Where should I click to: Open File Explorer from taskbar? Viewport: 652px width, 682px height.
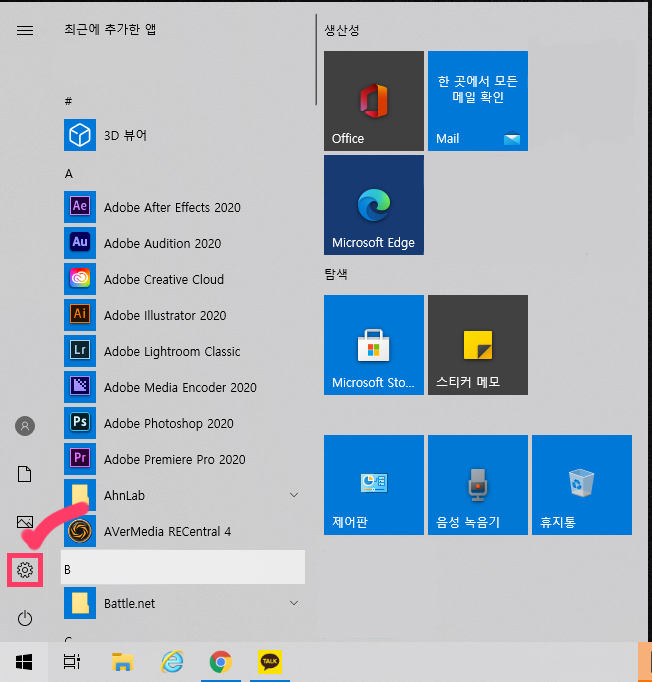click(x=122, y=662)
